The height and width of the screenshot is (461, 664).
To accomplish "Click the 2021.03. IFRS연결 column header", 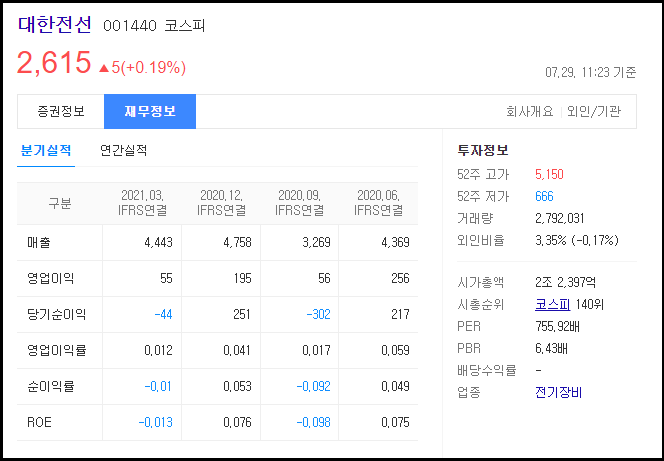I will click(142, 203).
